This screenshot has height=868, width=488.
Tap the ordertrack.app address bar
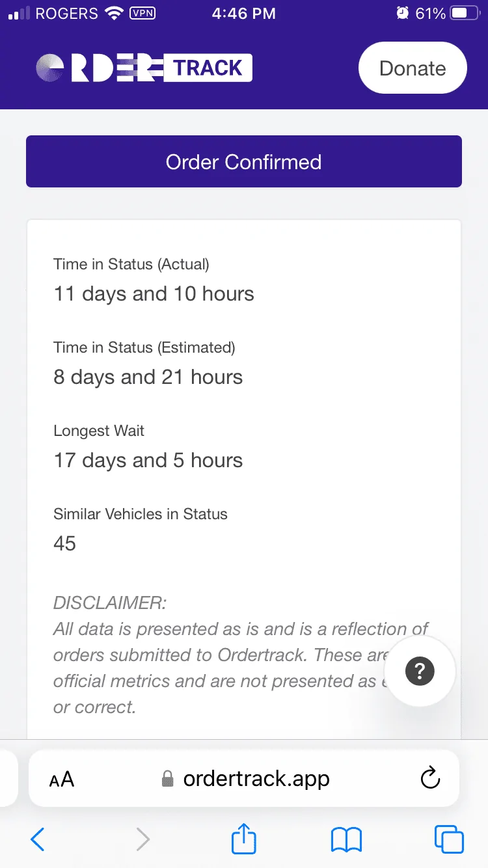(256, 778)
